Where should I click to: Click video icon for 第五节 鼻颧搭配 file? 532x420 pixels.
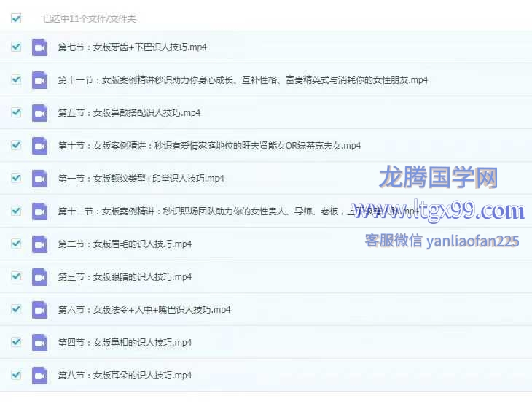(x=39, y=113)
